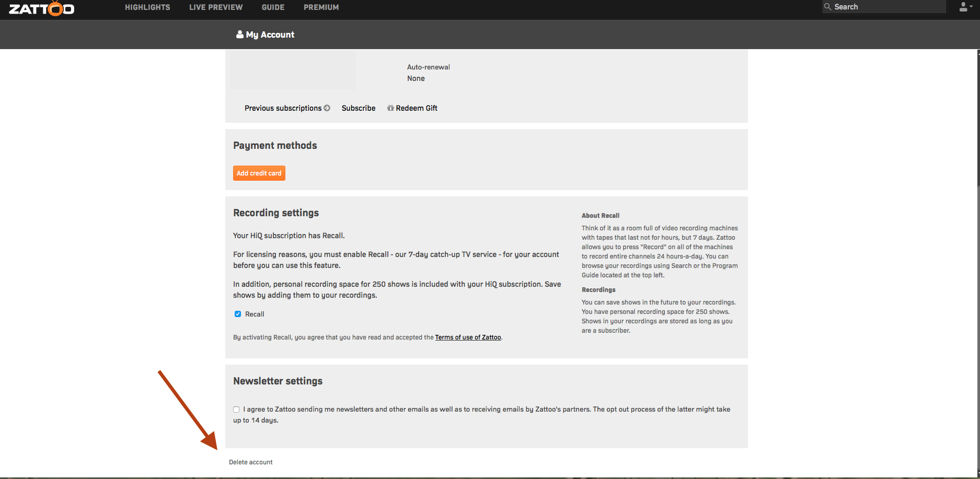Click the Recordings sidebar heading
This screenshot has width=980, height=479.
pyautogui.click(x=598, y=290)
